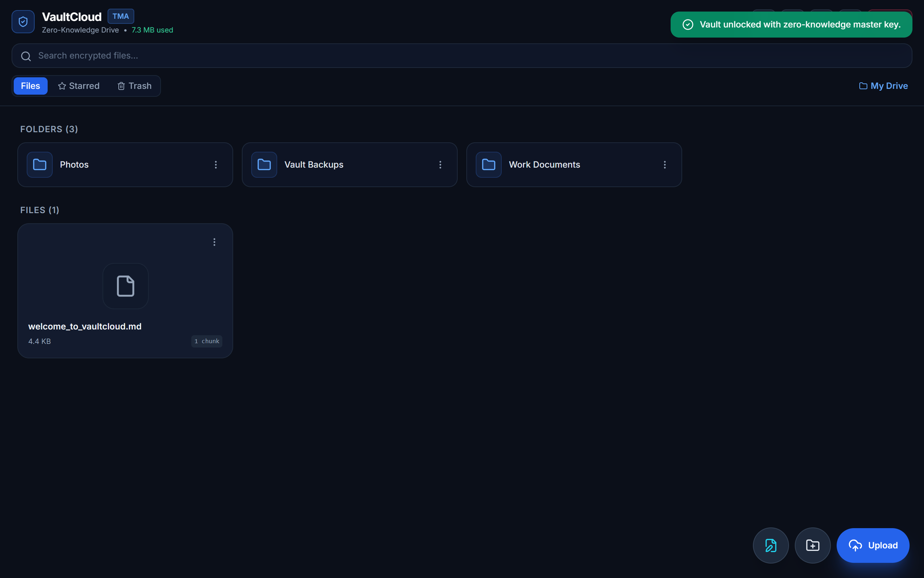
Task: Create a new folder with the folder-plus button
Action: [812, 545]
